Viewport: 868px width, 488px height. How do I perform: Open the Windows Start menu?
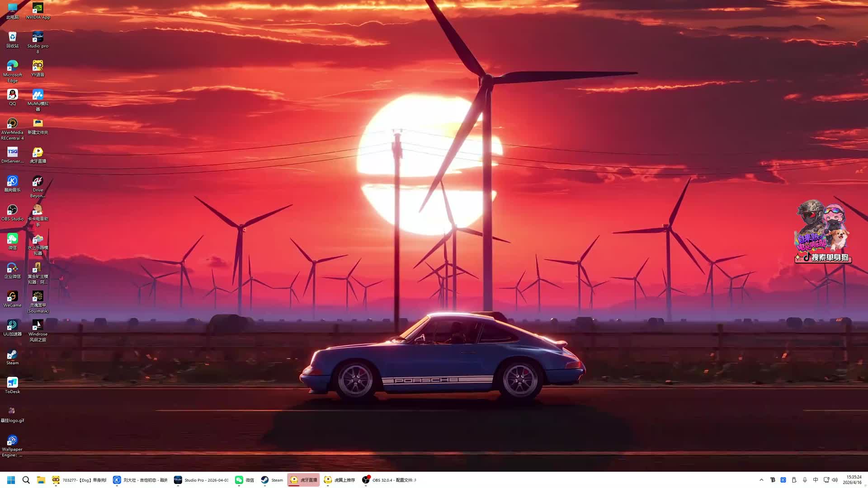pyautogui.click(x=11, y=480)
